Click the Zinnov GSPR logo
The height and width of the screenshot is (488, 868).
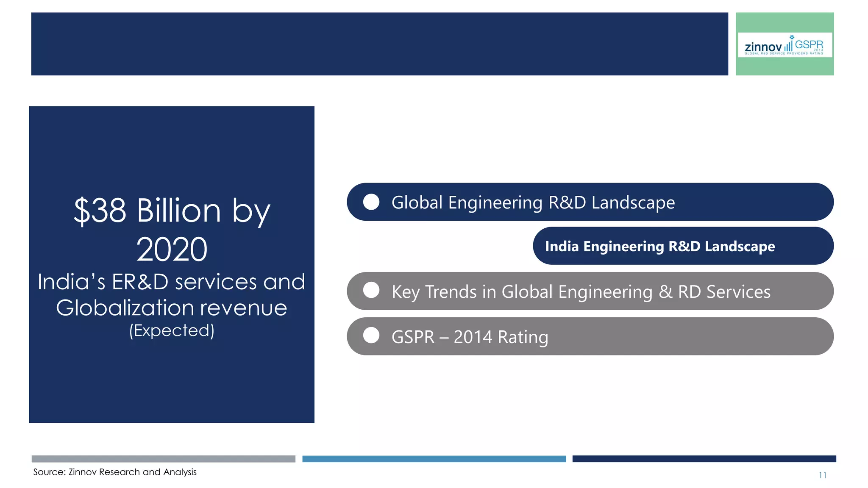click(x=785, y=45)
